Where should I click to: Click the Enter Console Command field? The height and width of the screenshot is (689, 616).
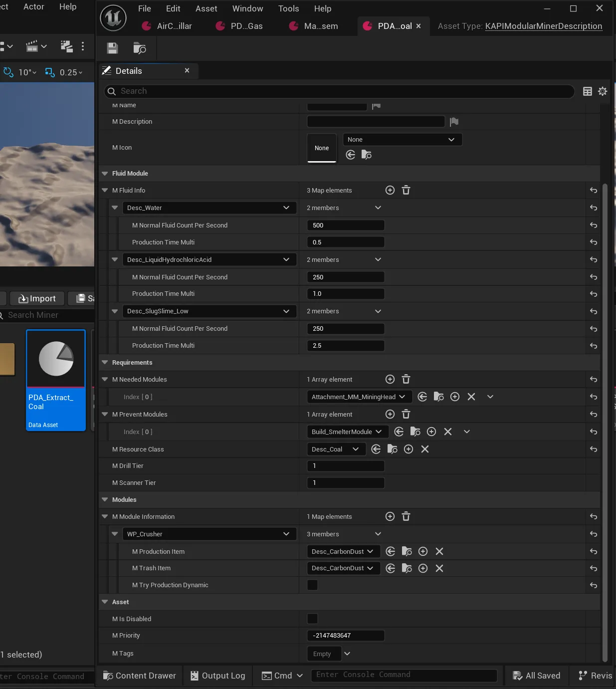[x=404, y=675]
